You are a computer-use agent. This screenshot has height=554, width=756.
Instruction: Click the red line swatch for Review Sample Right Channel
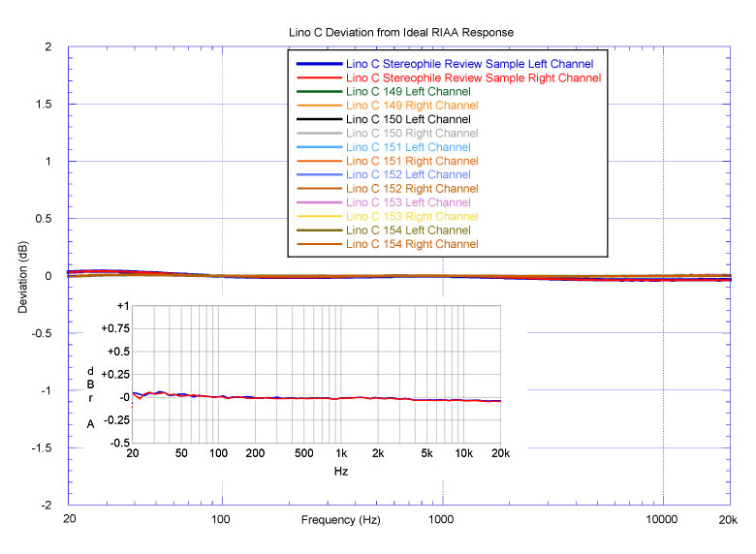319,77
